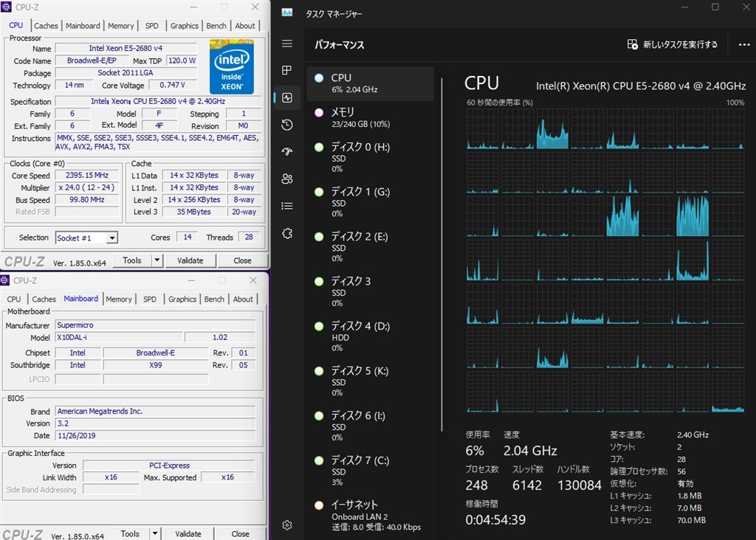The image size is (756, 540).
Task: Open Startup apps icon in Task Manager
Action: click(287, 152)
